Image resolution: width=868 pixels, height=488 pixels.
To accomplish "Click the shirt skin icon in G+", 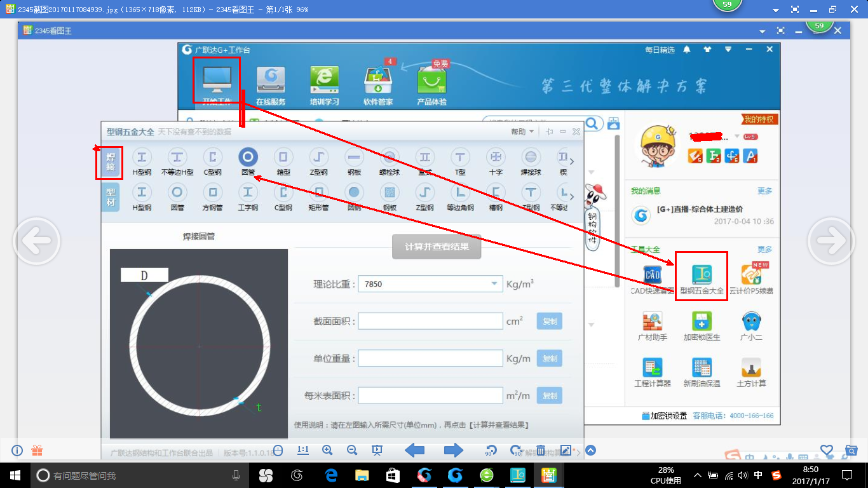I will coord(707,50).
